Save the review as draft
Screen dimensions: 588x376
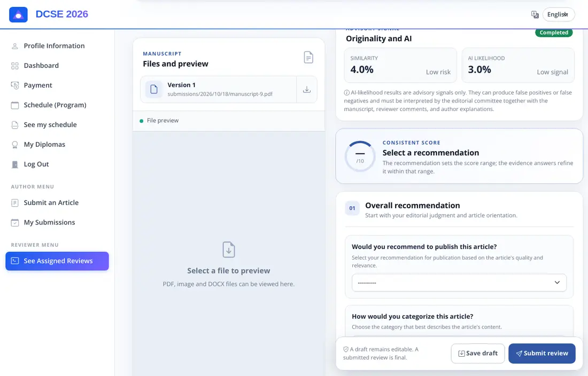point(478,354)
